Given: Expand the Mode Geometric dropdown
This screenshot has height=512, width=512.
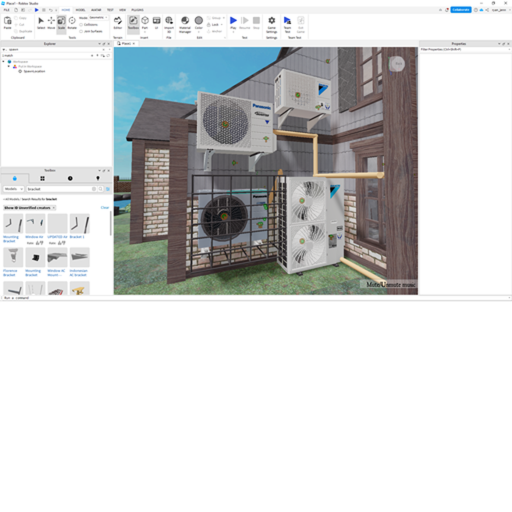Looking at the screenshot, I should coord(98,18).
